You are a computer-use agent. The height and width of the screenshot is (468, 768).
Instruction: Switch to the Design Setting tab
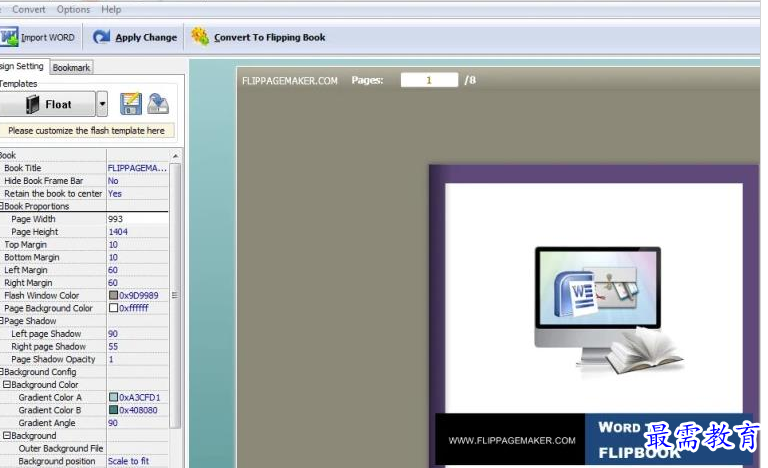[22, 66]
